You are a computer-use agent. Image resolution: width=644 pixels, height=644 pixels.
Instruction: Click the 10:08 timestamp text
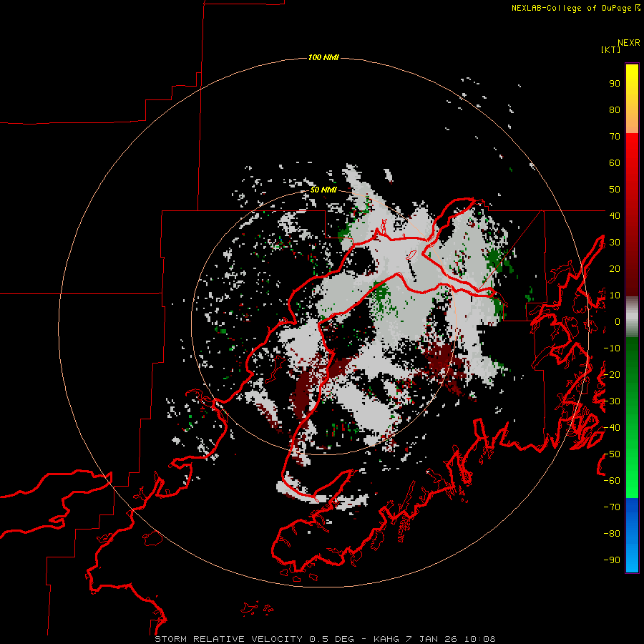(x=479, y=639)
